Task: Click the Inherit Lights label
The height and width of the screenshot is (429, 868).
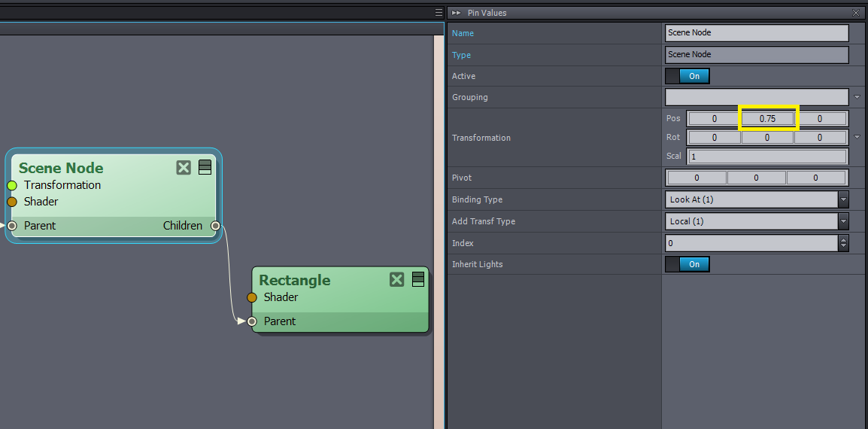Action: pos(477,264)
